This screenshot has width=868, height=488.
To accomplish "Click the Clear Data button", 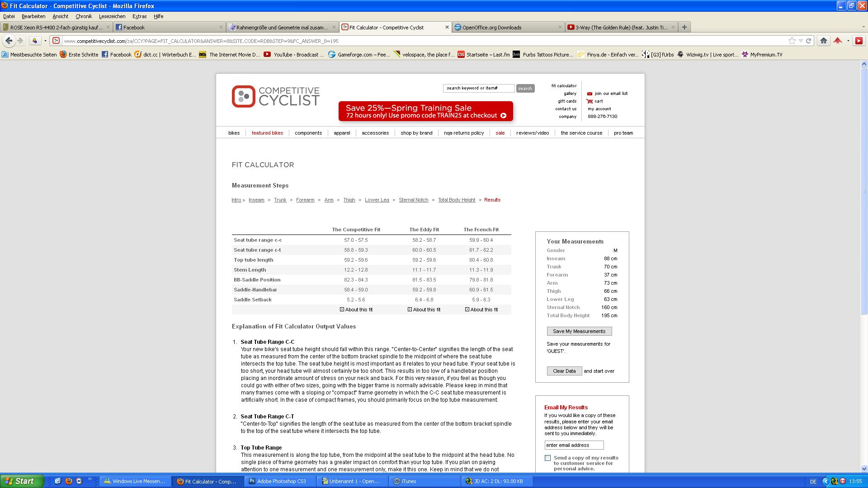I will point(564,371).
